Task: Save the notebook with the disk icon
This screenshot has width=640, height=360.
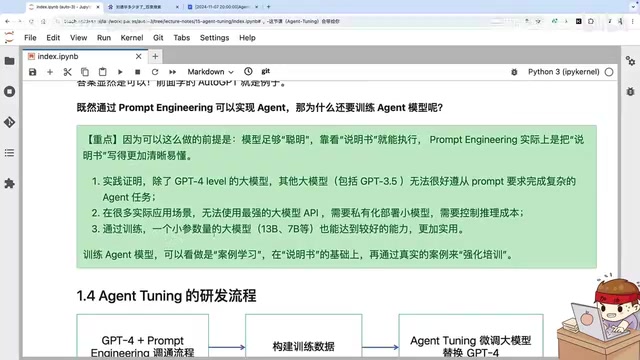Action: 33,72
